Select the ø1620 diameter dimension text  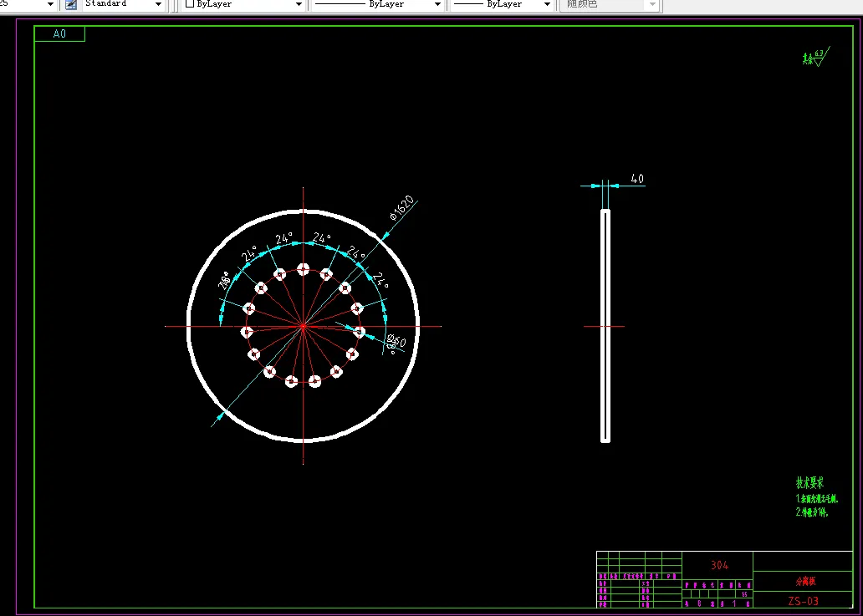coord(401,207)
